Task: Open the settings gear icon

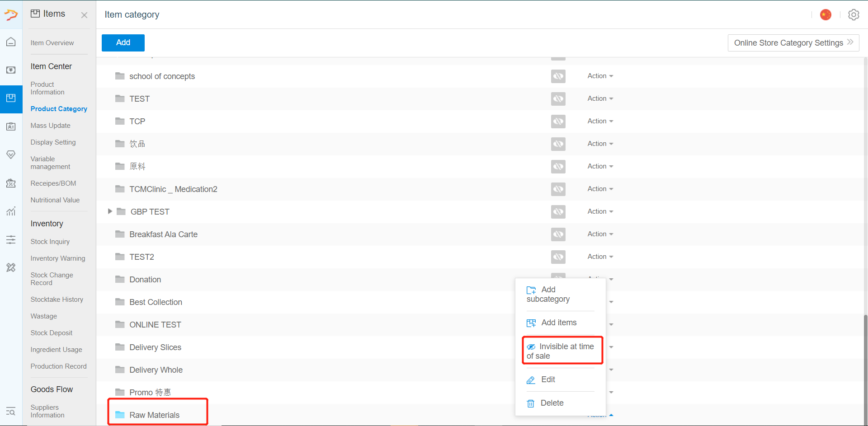Action: point(854,15)
